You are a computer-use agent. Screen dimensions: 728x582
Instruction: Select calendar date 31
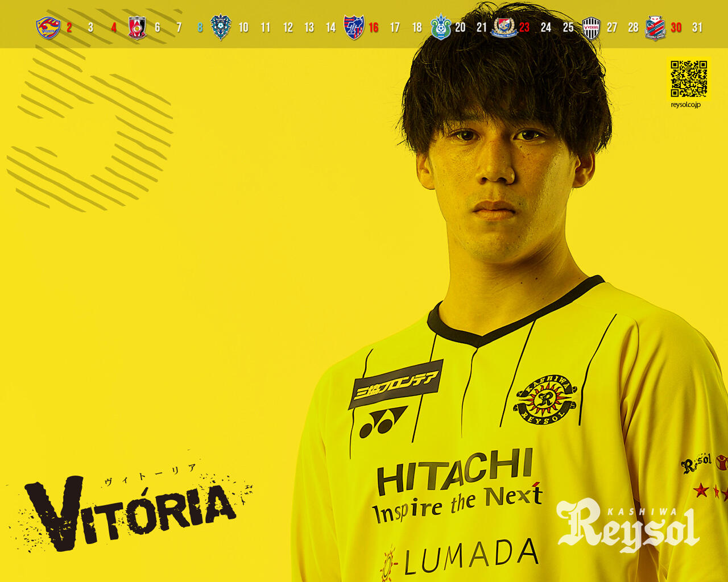pyautogui.click(x=697, y=27)
